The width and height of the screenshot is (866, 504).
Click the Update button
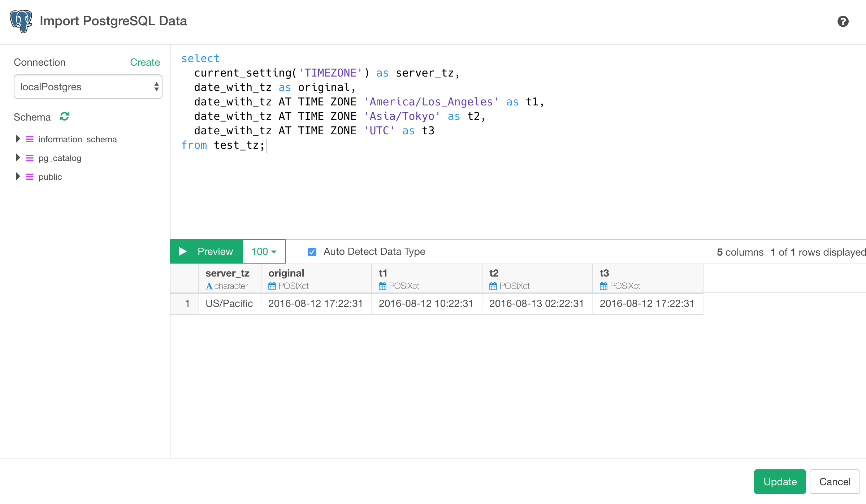779,482
